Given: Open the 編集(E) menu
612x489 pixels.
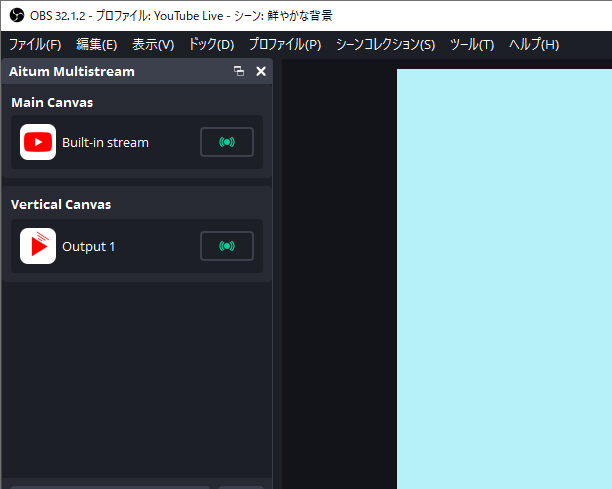Looking at the screenshot, I should click(x=96, y=44).
